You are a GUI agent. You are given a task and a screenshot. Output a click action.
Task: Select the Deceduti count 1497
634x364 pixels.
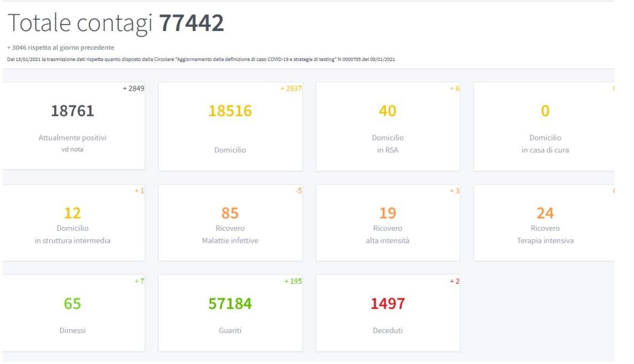(387, 304)
